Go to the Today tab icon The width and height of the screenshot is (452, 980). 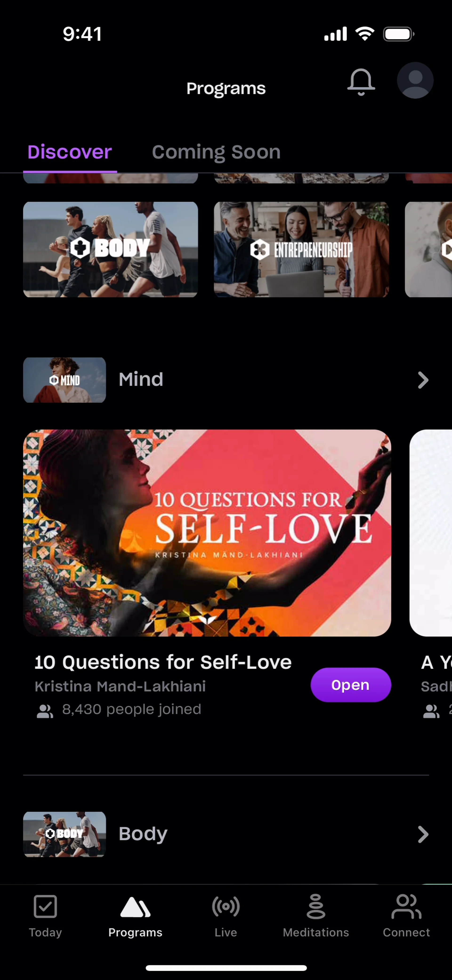pyautogui.click(x=45, y=906)
